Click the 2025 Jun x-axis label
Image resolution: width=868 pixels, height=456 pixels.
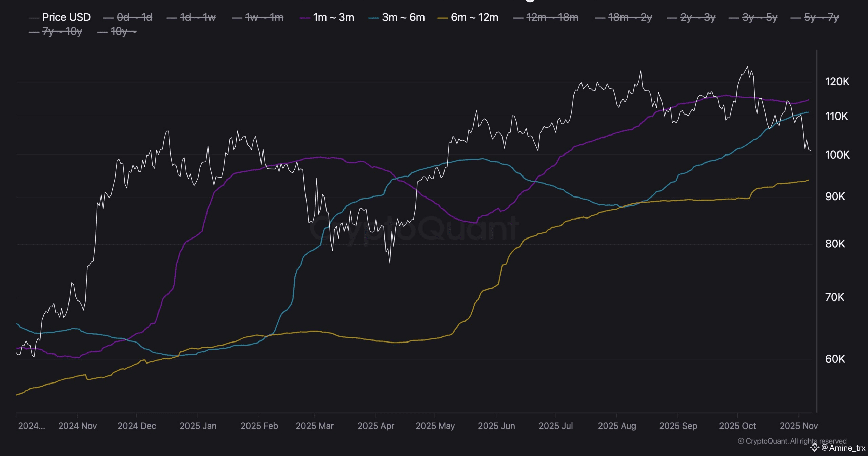496,426
